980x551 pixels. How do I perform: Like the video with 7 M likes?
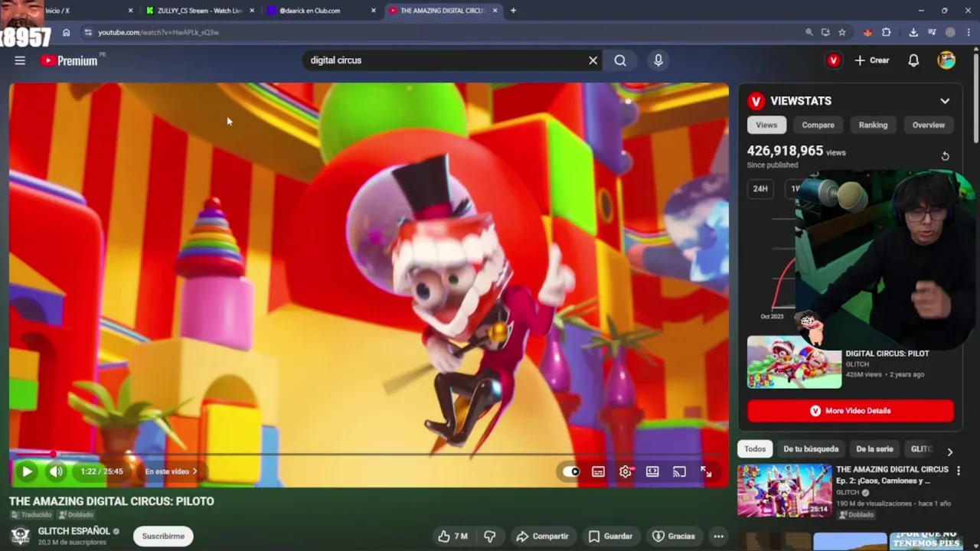(452, 536)
